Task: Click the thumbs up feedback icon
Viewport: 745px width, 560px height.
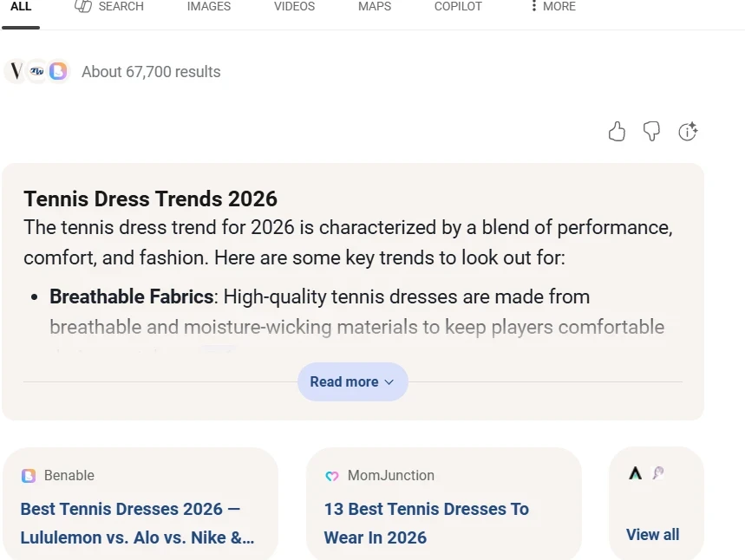Action: [617, 132]
